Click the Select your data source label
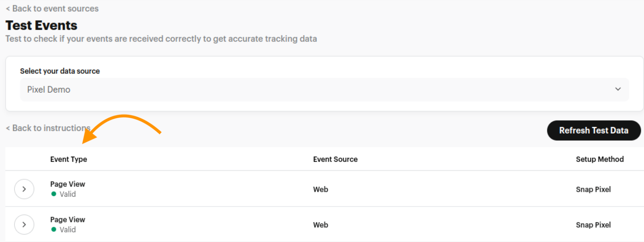The height and width of the screenshot is (242, 644). (x=60, y=71)
